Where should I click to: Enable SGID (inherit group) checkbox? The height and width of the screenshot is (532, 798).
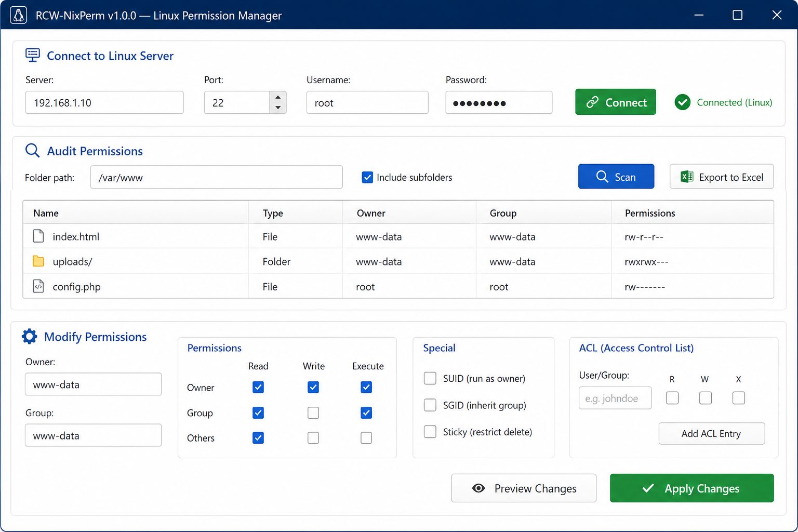click(430, 405)
